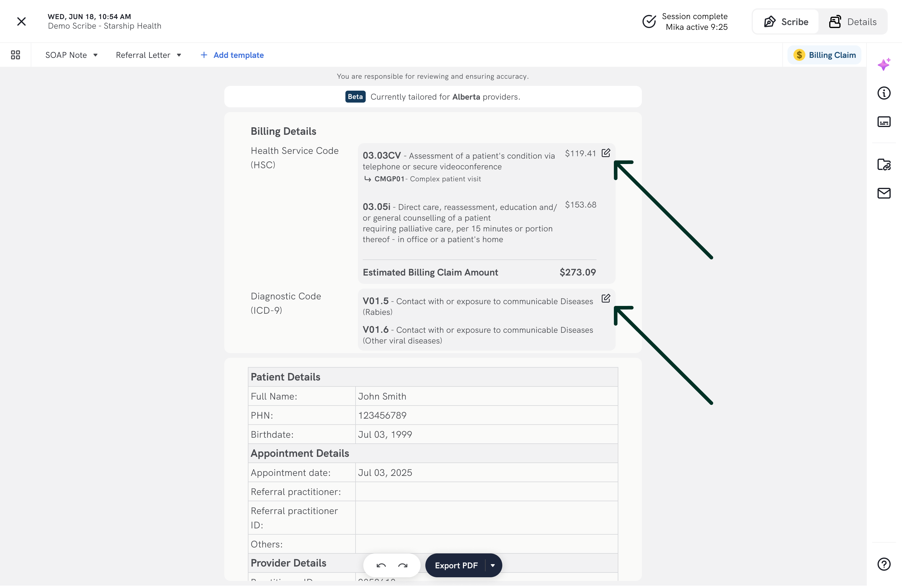Redo the last edit

[x=403, y=565]
